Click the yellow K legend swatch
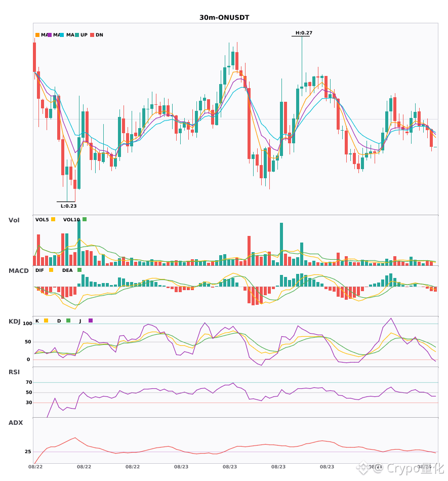448x481 pixels. (46, 320)
